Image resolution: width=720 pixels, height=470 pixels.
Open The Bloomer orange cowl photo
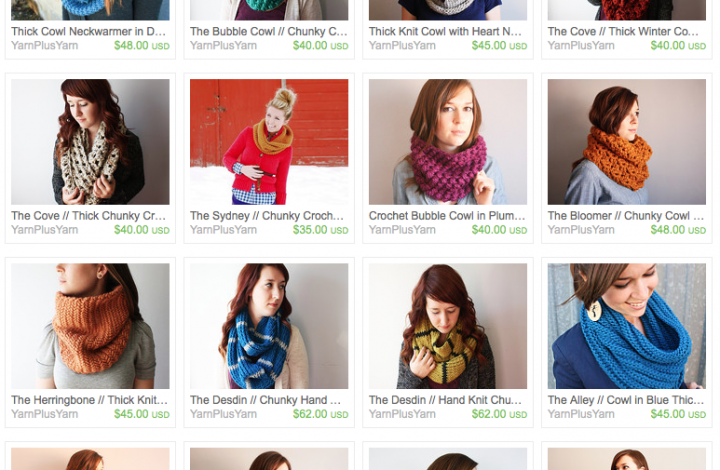tap(627, 142)
